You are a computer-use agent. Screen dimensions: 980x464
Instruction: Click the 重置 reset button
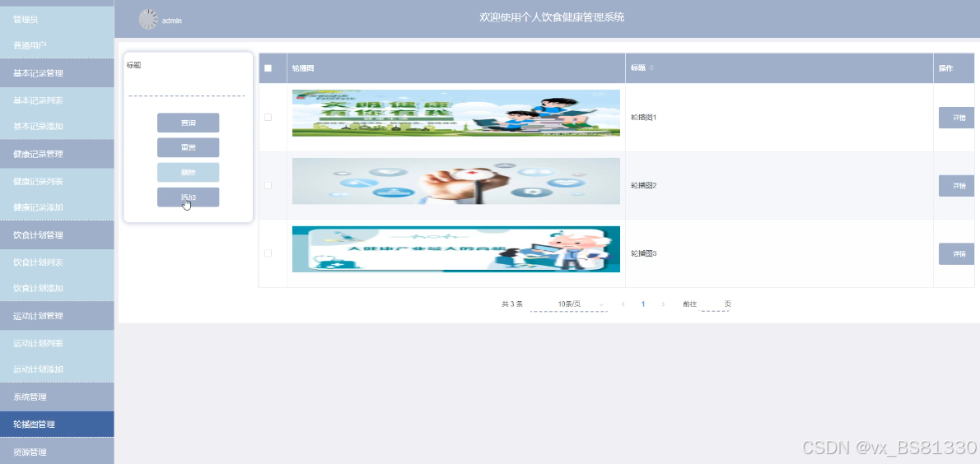click(x=188, y=147)
